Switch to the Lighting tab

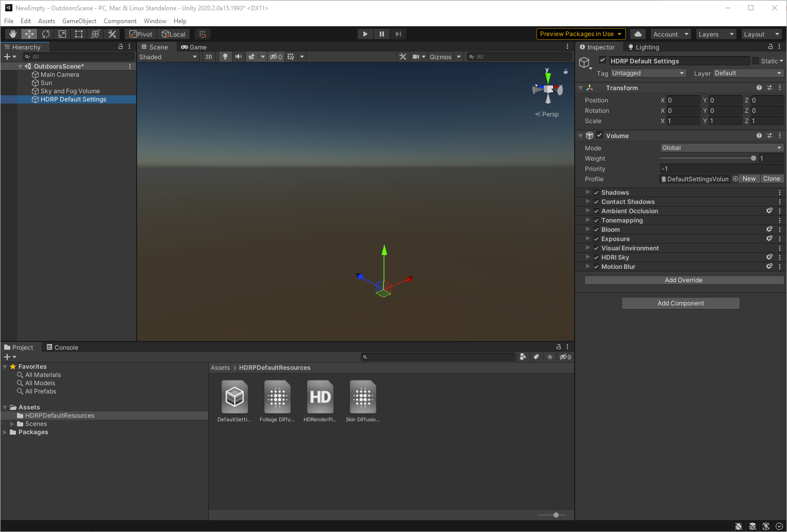[x=644, y=47]
